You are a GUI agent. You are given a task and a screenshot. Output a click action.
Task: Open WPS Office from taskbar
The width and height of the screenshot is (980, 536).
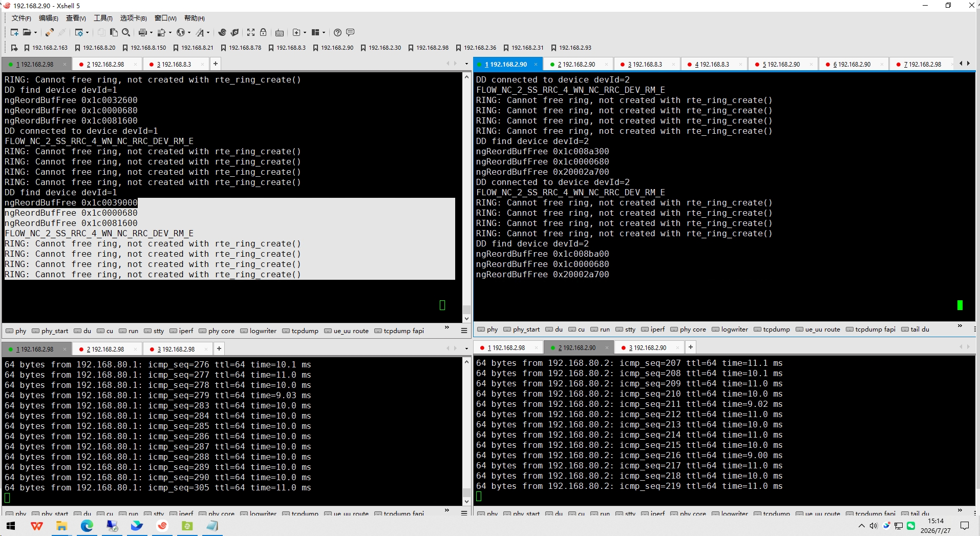pos(37,526)
